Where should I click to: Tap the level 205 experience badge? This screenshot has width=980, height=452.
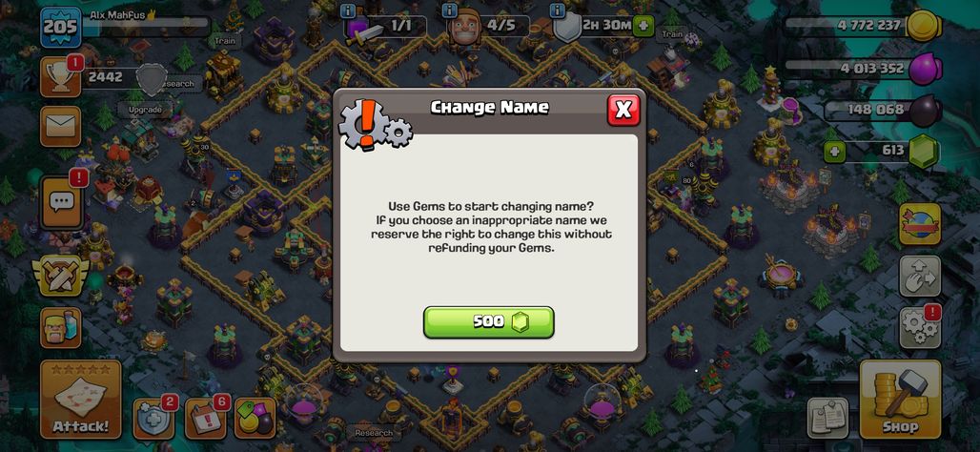coord(61,27)
